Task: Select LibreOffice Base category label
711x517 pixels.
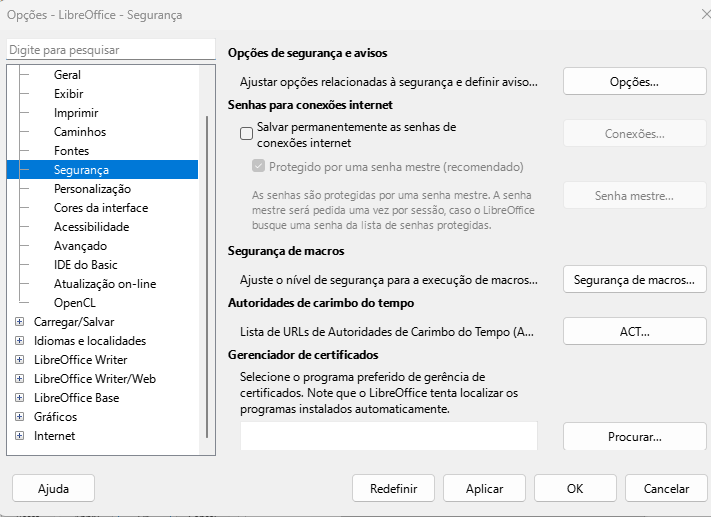Action: (x=76, y=398)
